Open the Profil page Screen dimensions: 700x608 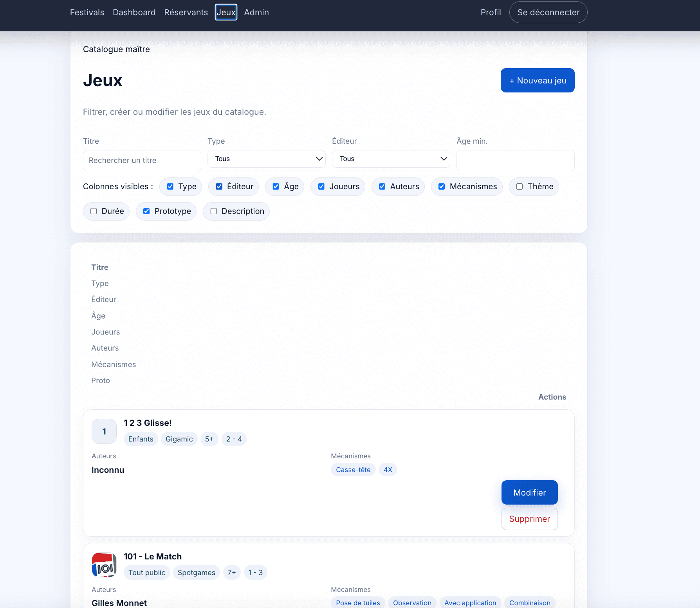coord(491,12)
